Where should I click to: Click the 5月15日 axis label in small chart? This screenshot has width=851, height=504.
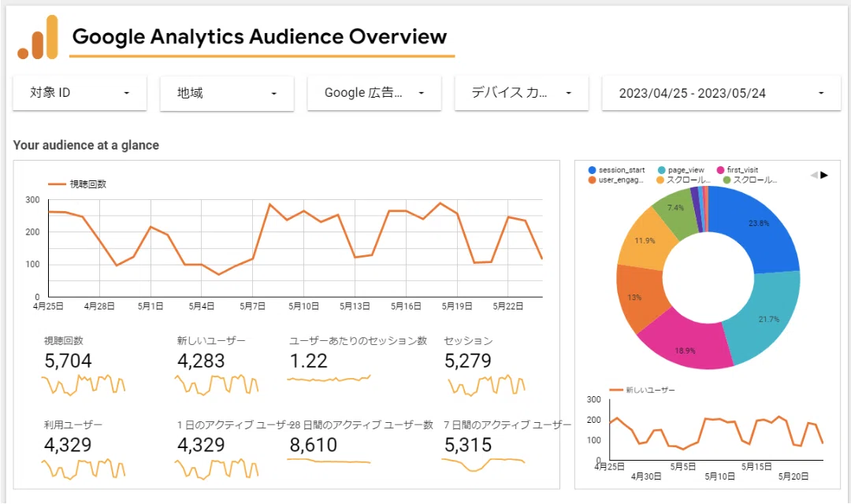(756, 466)
